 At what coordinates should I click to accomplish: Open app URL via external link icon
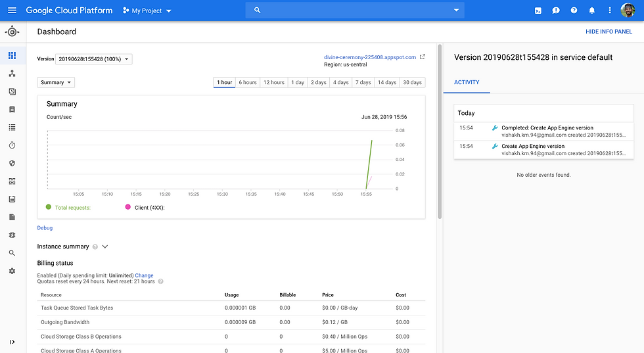[422, 57]
